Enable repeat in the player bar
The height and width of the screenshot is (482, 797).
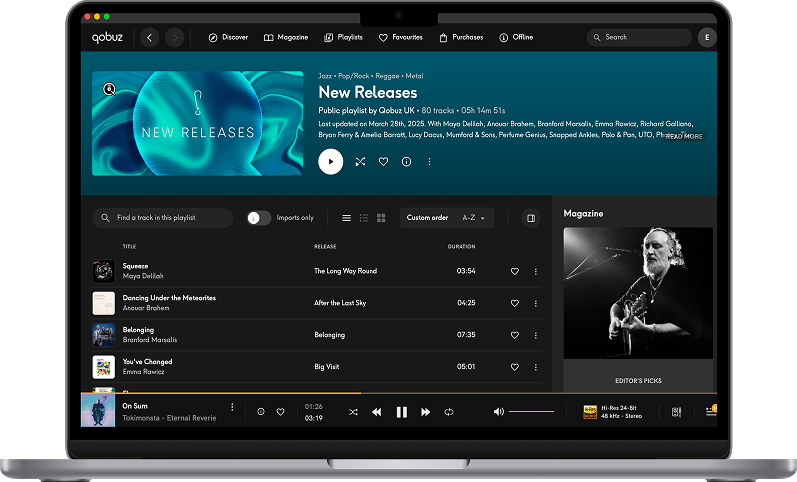(449, 411)
